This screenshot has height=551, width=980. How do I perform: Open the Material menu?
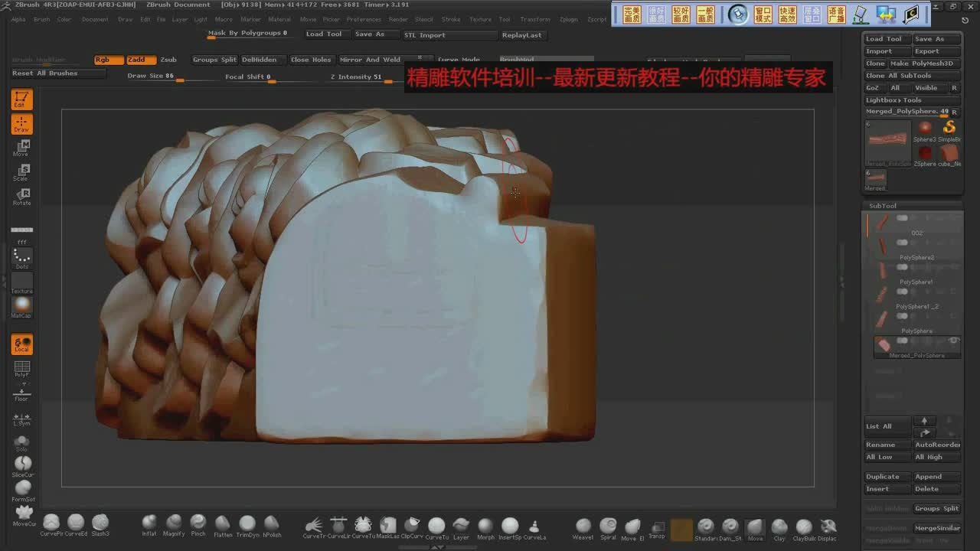[x=279, y=19]
